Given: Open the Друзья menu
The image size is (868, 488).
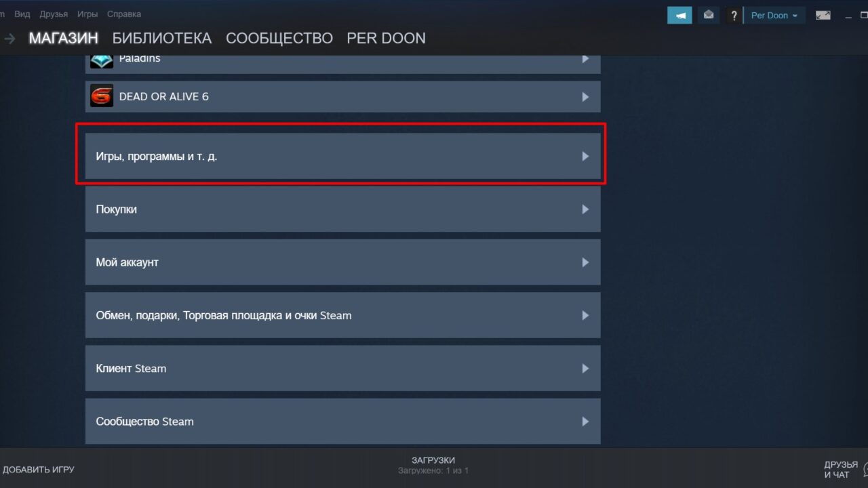Looking at the screenshot, I should pos(54,14).
